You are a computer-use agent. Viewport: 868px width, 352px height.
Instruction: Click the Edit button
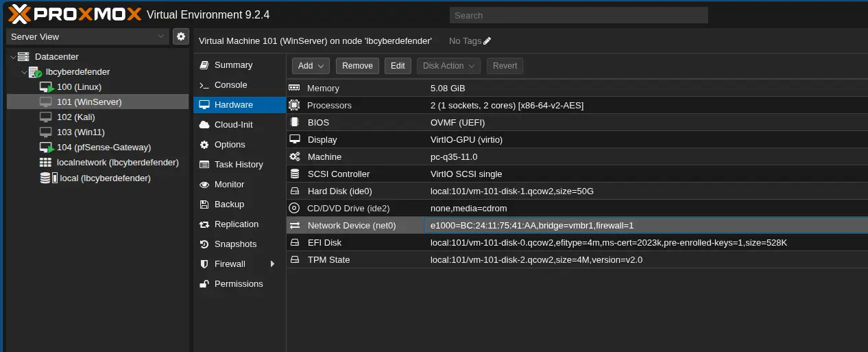point(398,66)
